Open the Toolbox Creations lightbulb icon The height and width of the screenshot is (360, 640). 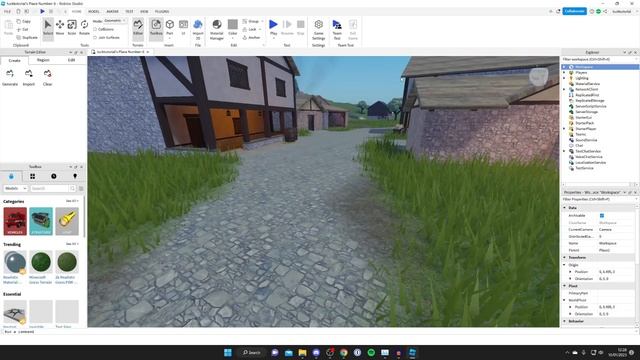coord(75,176)
